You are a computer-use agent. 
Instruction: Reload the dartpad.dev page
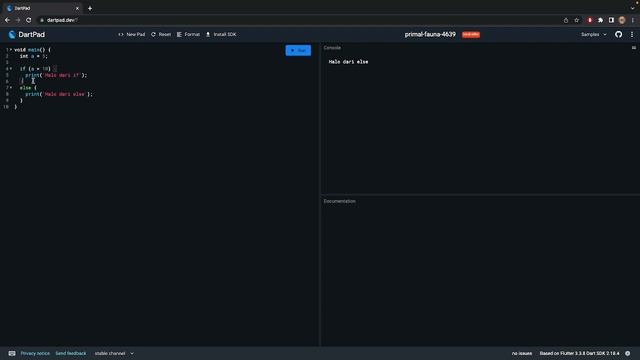tap(28, 20)
